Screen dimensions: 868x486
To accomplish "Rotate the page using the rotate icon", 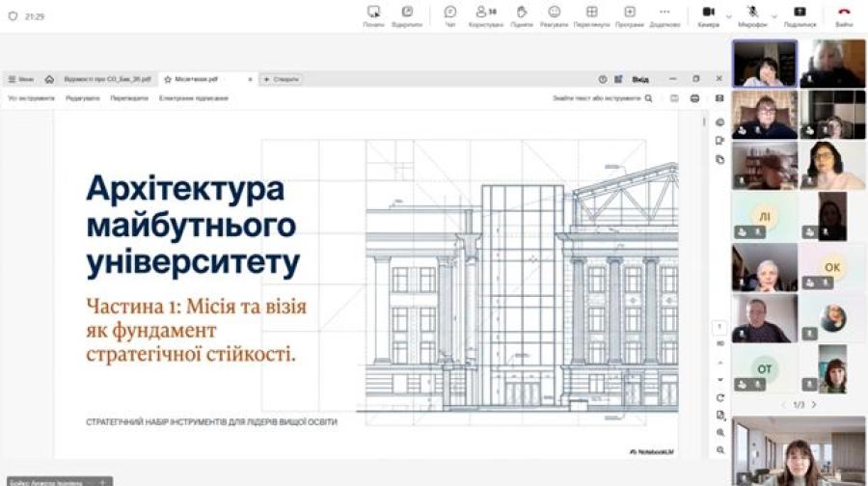I will pos(720,397).
